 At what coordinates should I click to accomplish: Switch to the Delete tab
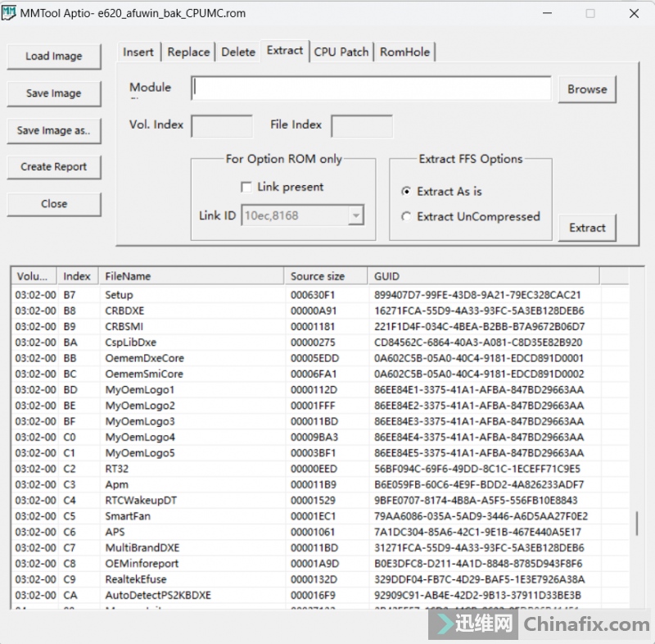pyautogui.click(x=238, y=52)
